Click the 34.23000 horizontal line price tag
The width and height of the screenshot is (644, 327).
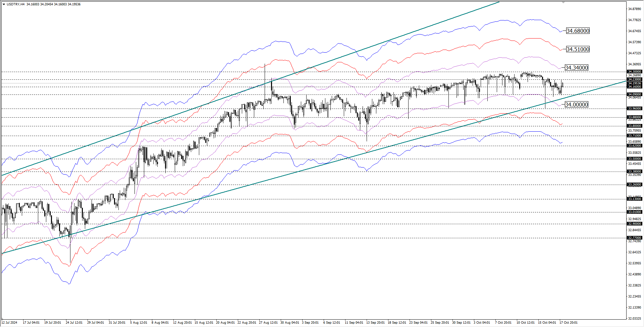pyautogui.click(x=635, y=79)
